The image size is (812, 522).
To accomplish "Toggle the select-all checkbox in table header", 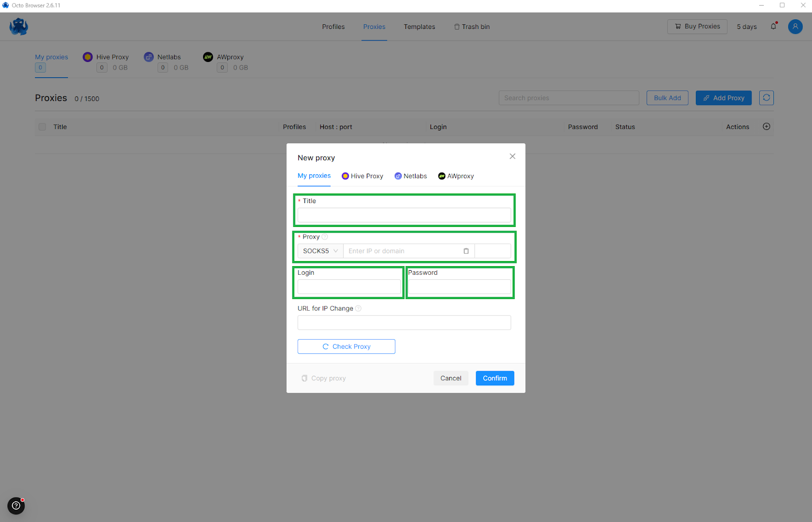I will [x=42, y=127].
